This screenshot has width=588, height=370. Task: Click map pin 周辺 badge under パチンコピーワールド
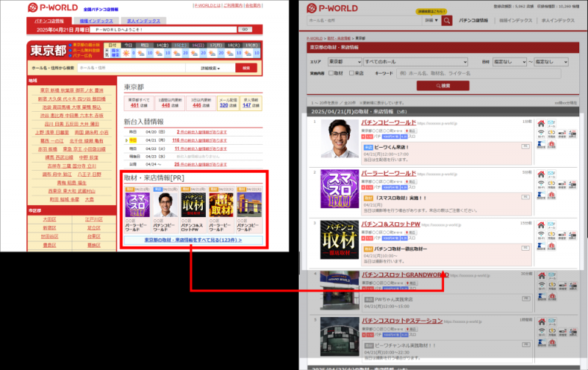(410, 131)
